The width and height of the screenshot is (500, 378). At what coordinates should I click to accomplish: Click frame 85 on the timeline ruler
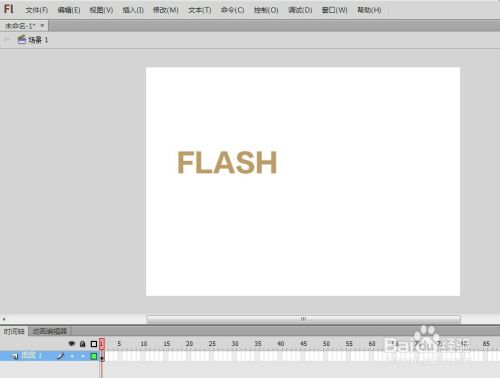coord(486,343)
